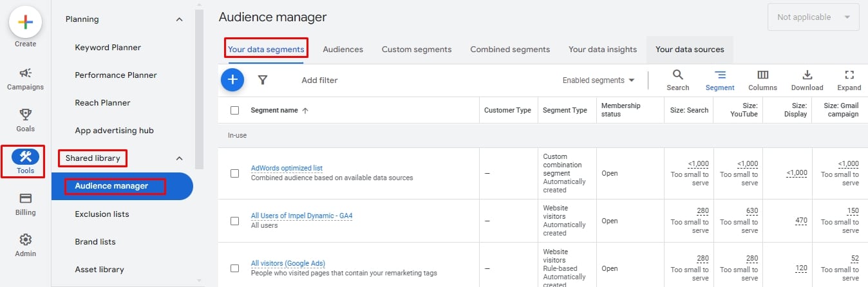
Task: Open the Enabled segments dropdown
Action: point(598,80)
